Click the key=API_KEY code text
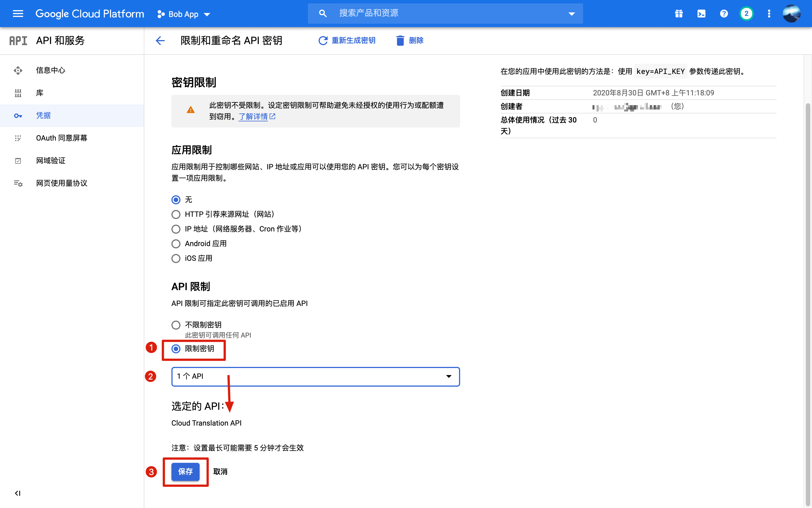Screen dimensions: 812x508 click(660, 71)
